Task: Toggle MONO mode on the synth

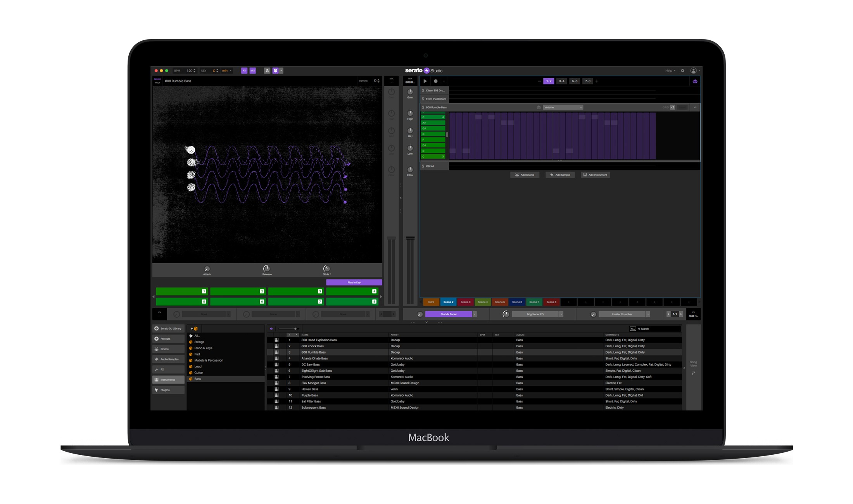Action: [x=158, y=79]
